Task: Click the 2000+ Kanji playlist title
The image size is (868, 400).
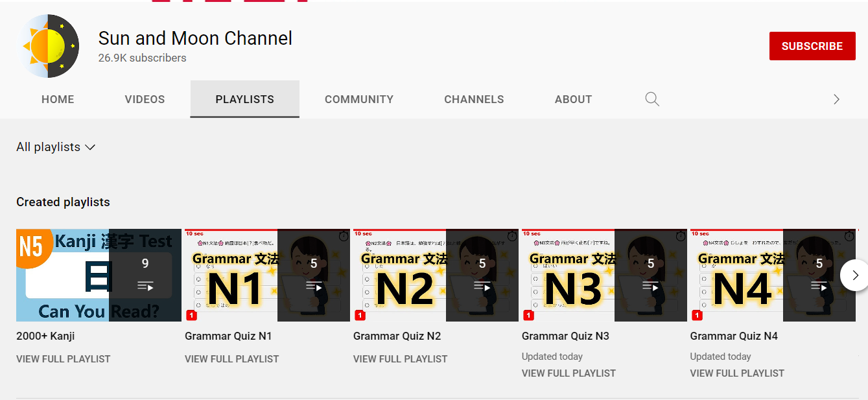Action: [45, 336]
